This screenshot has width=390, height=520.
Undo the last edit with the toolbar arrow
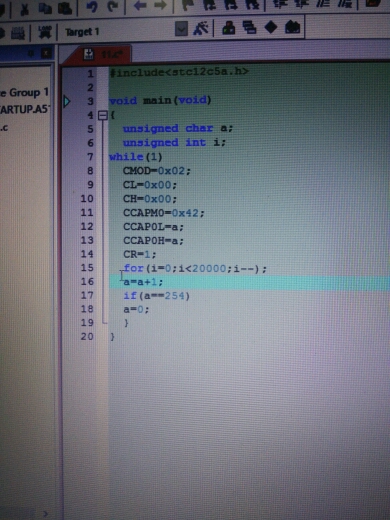click(91, 7)
